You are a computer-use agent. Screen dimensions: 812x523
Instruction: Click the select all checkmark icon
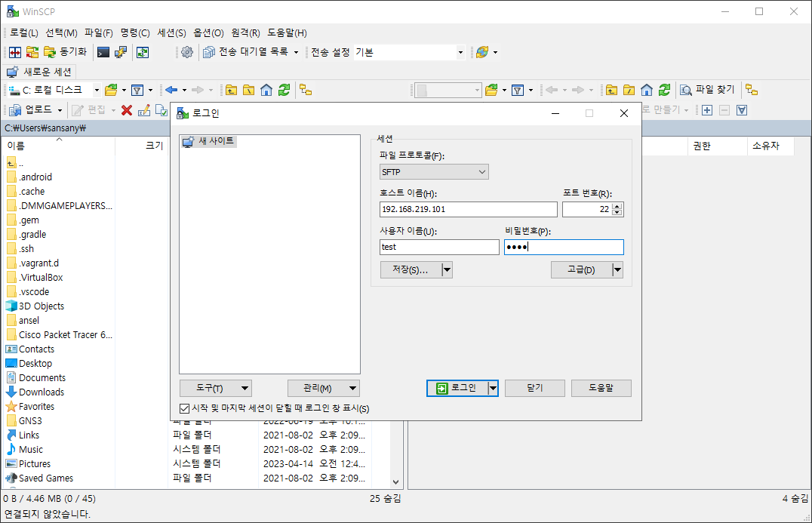(x=742, y=109)
